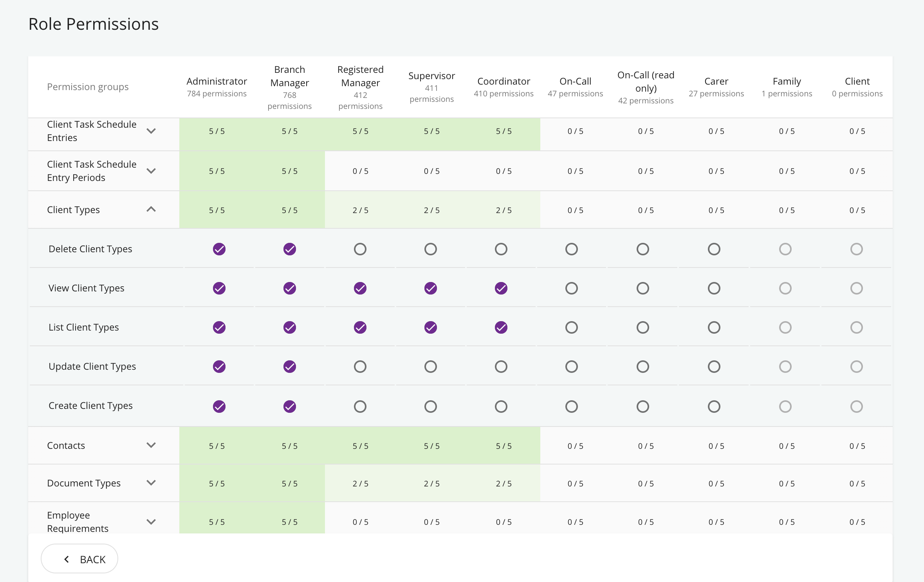Image resolution: width=924 pixels, height=582 pixels.
Task: Expand Client Task Schedule Entry Periods
Action: (x=151, y=171)
